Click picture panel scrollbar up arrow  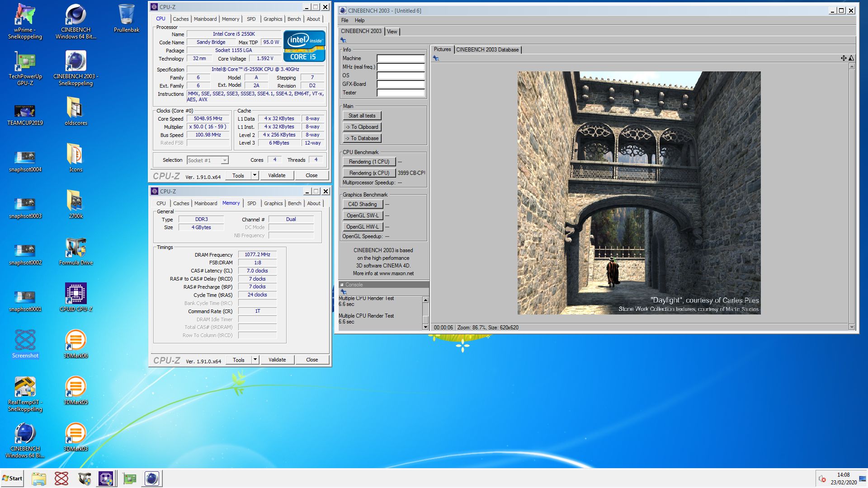click(x=852, y=66)
